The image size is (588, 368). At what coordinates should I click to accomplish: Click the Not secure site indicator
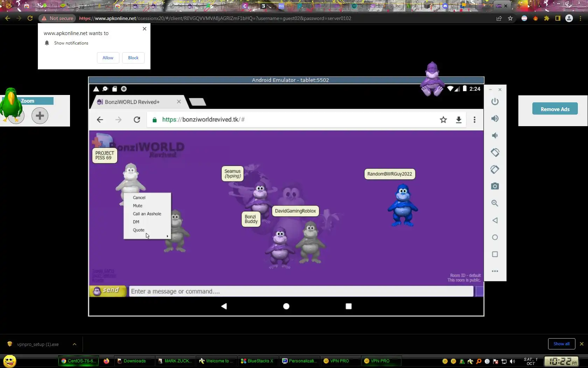(57, 18)
